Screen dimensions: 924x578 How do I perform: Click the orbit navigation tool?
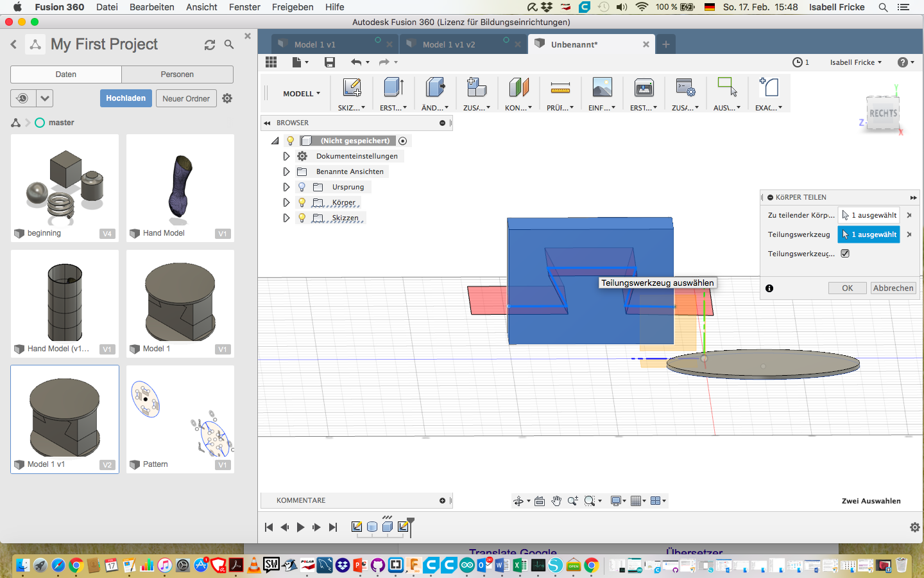click(518, 501)
